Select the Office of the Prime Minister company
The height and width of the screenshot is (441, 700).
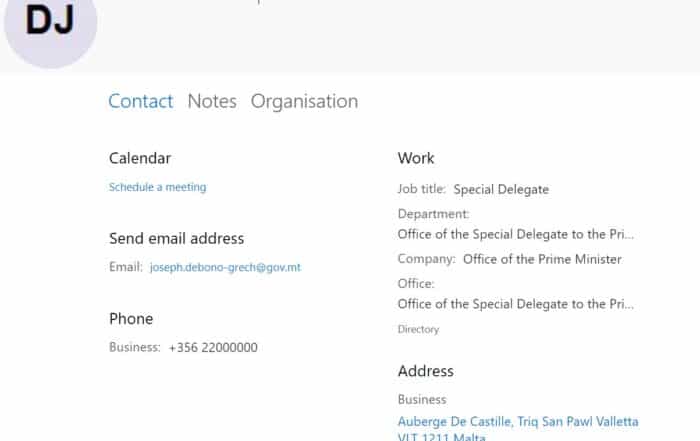pyautogui.click(x=542, y=259)
